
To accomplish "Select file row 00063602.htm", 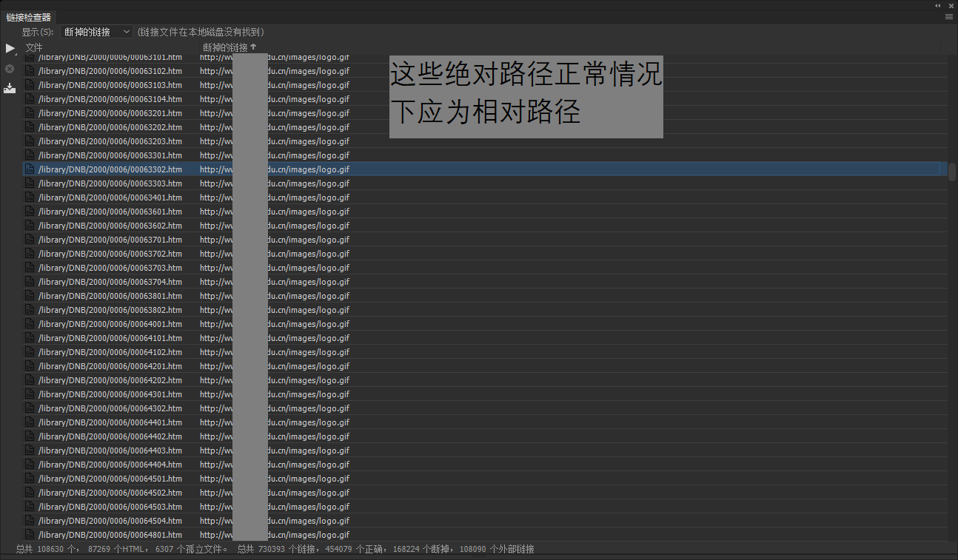I will [485, 226].
